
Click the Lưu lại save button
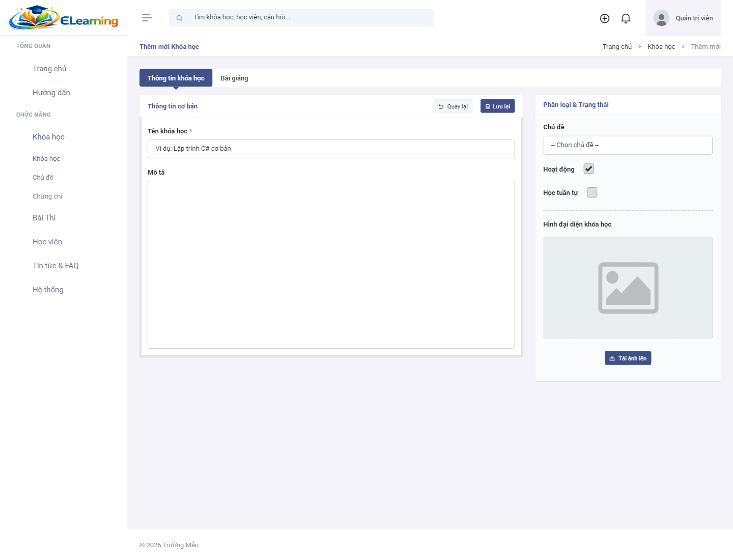497,106
